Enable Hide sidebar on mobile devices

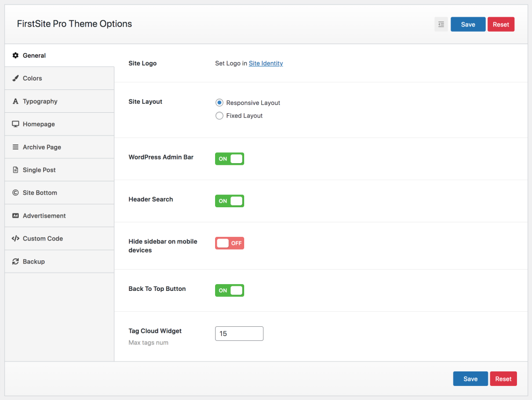pyautogui.click(x=229, y=243)
